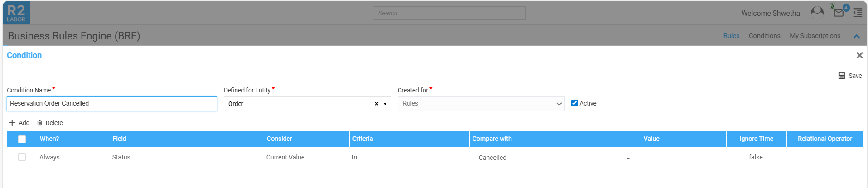The height and width of the screenshot is (188, 868).
Task: Toggle the select-all header checkbox
Action: point(22,139)
